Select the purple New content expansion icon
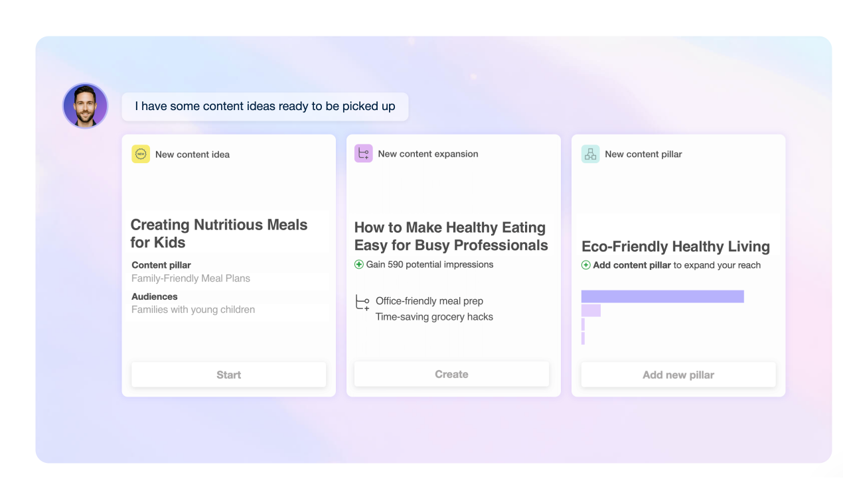Viewport: 843px width, 504px height. 364,153
